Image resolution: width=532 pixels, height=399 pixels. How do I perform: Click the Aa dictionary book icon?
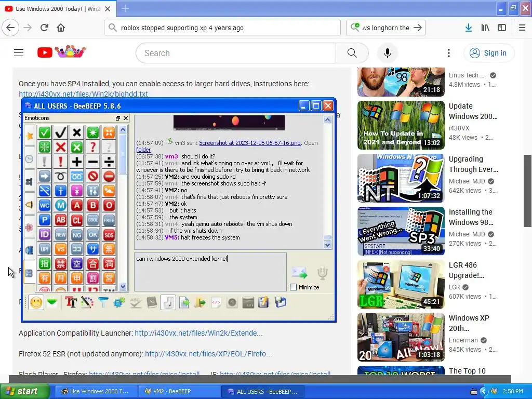[x=152, y=302]
